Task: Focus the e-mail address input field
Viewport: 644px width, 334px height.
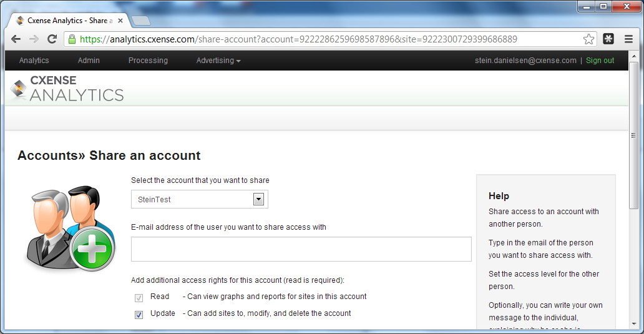Action: [x=301, y=249]
